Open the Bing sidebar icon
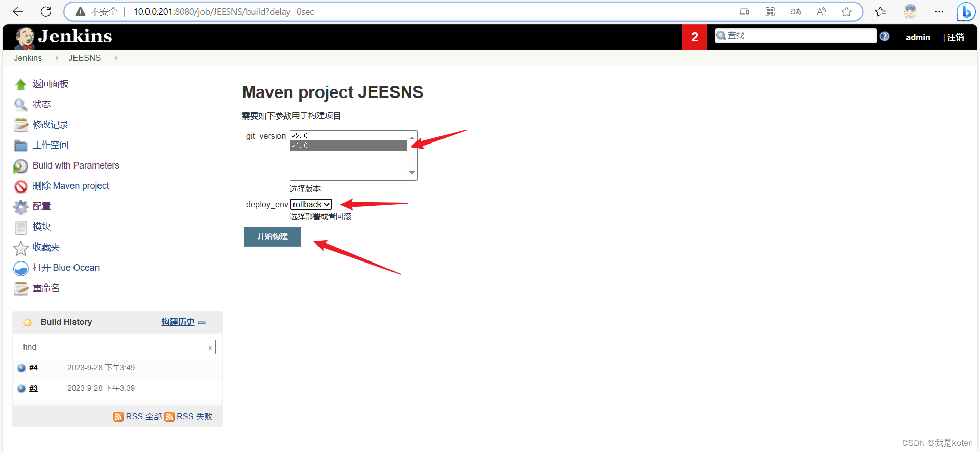The image size is (980, 452). 966,12
